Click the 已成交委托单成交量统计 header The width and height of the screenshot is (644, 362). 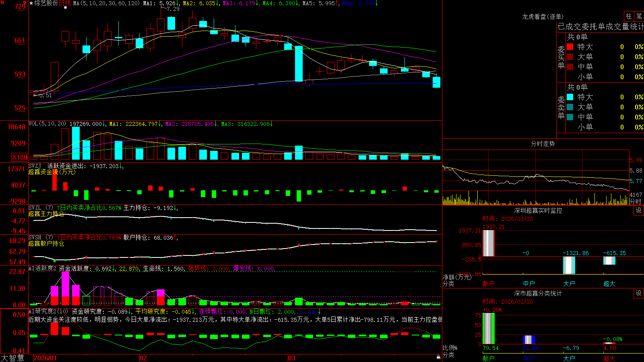(x=601, y=27)
